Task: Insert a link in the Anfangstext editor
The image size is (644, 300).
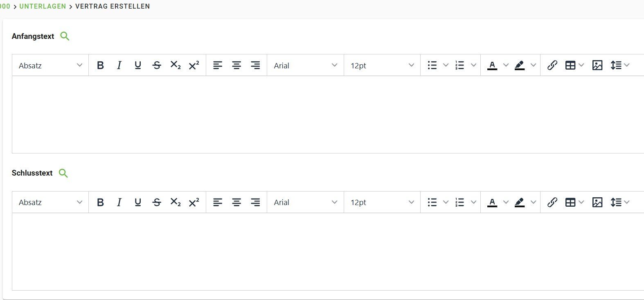Action: pos(552,65)
